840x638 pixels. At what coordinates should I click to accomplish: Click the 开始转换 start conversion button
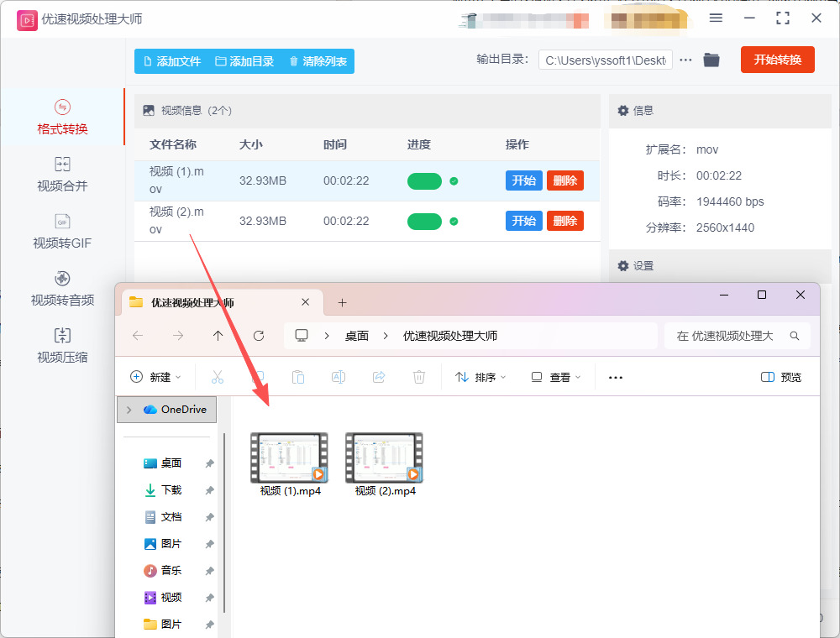point(777,60)
